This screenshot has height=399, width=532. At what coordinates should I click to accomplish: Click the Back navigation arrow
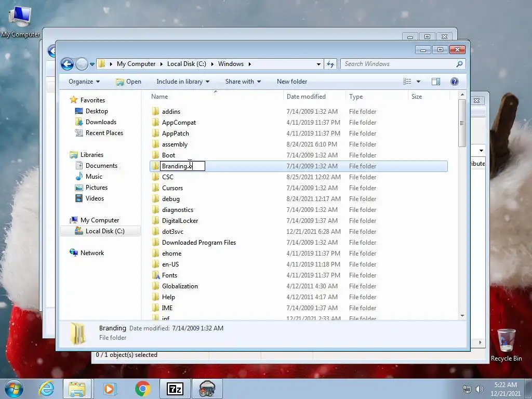tap(67, 64)
